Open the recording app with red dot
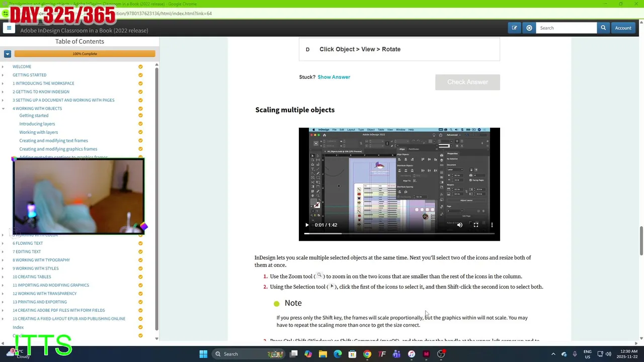The height and width of the screenshot is (362, 644). [441, 354]
